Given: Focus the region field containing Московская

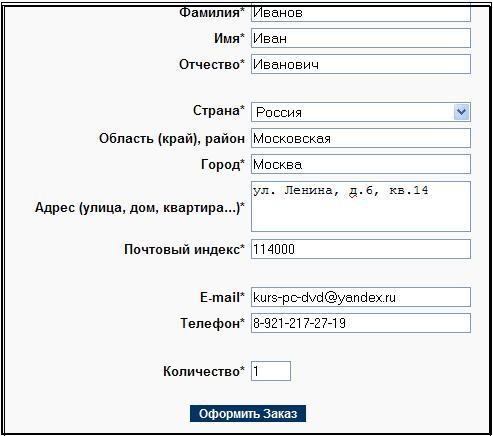Looking at the screenshot, I should 361,138.
